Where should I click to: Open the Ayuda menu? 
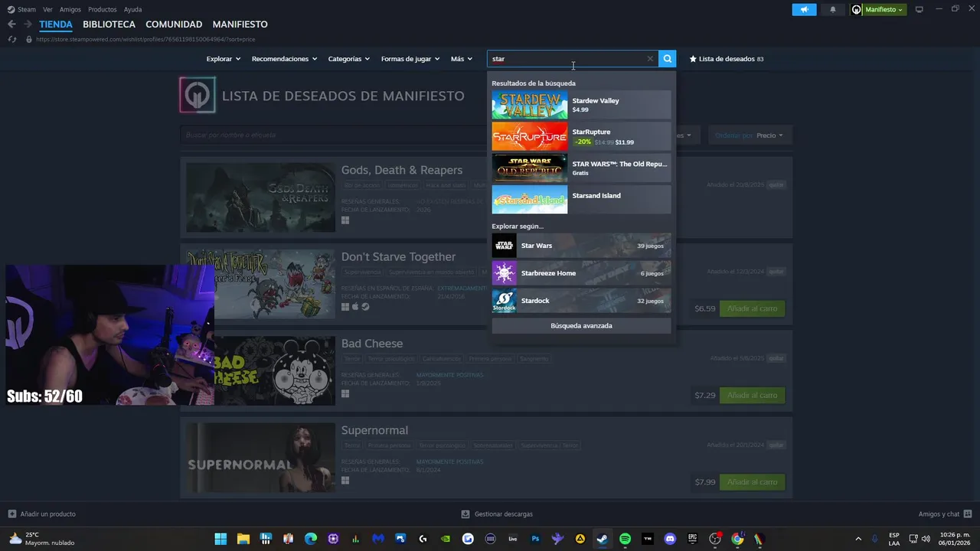[x=132, y=9]
